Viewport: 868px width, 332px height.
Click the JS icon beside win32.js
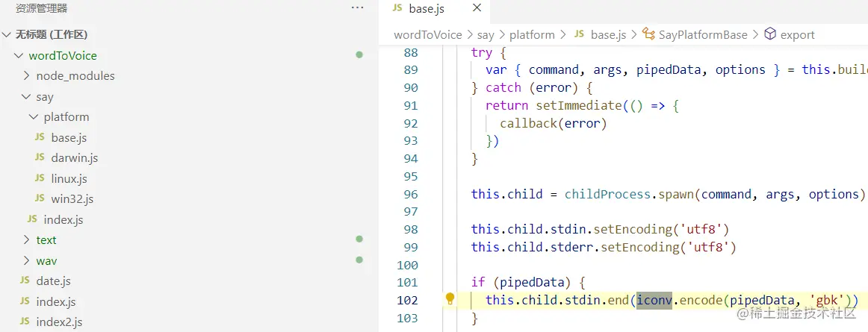(40, 198)
